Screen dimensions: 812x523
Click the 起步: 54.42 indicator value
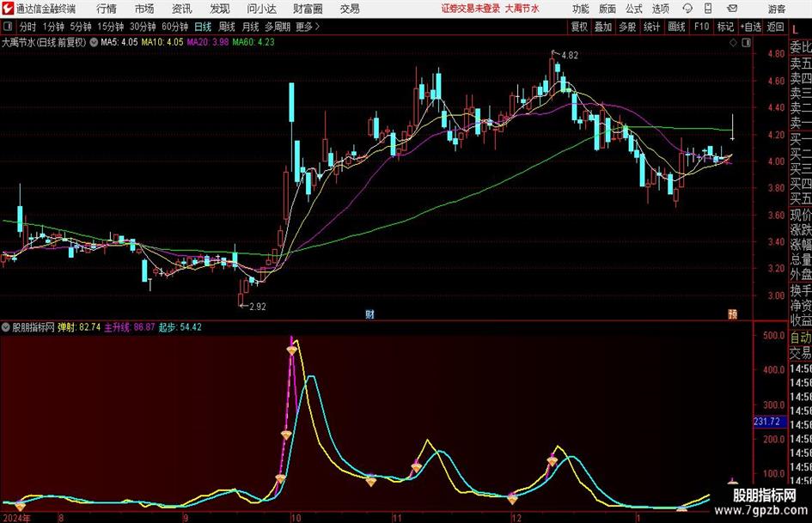point(180,327)
